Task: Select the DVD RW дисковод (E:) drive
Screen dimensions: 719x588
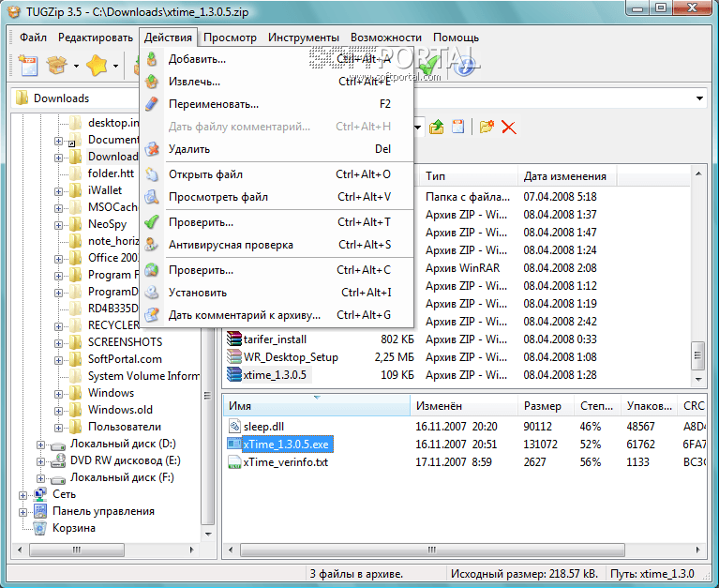Action: pos(125,460)
